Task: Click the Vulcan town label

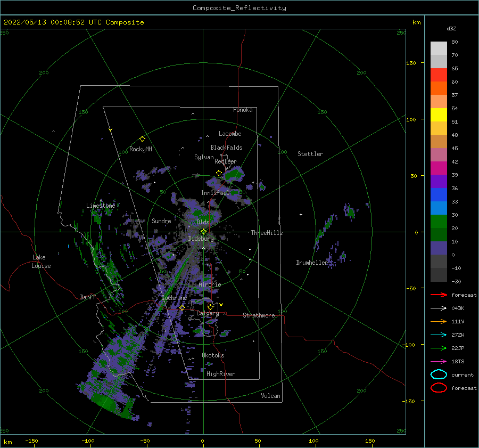Action: pos(270,396)
